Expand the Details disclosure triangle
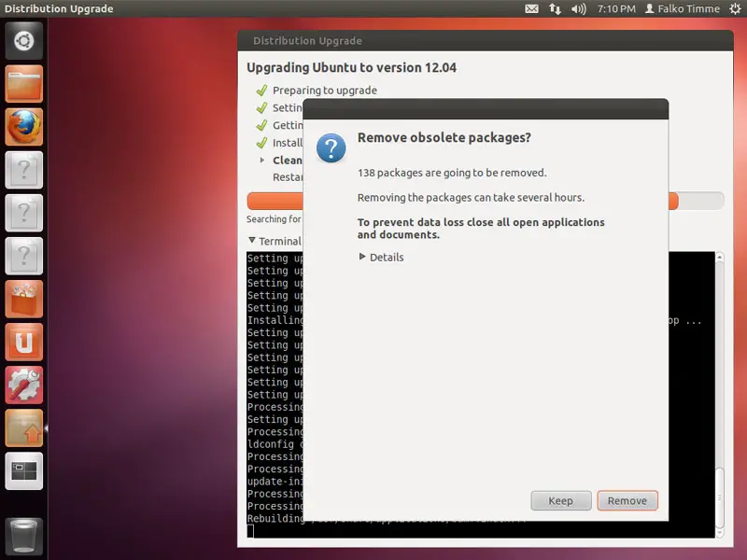The height and width of the screenshot is (560, 747). [x=363, y=257]
